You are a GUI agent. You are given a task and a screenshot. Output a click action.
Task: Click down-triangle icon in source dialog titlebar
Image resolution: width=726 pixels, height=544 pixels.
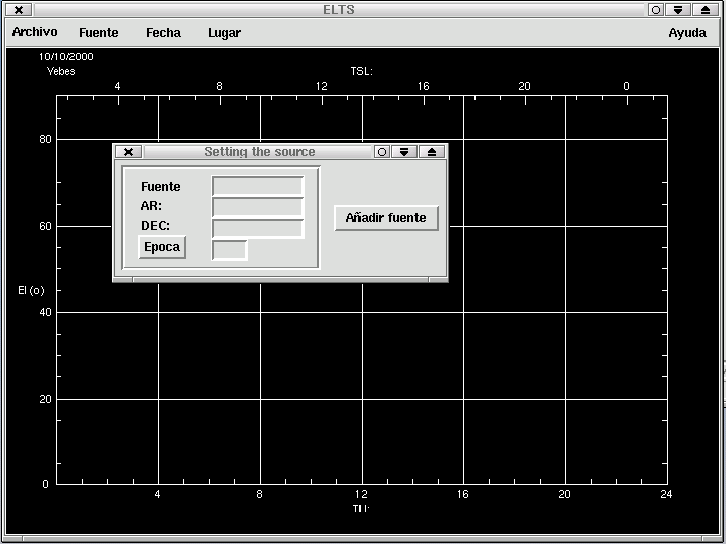click(404, 152)
